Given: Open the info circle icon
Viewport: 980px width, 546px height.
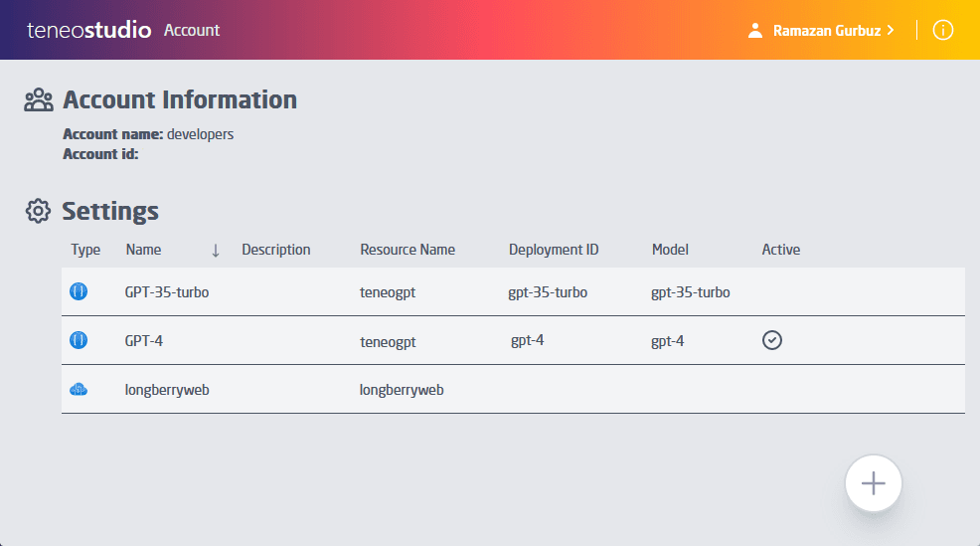Looking at the screenshot, I should pyautogui.click(x=942, y=30).
